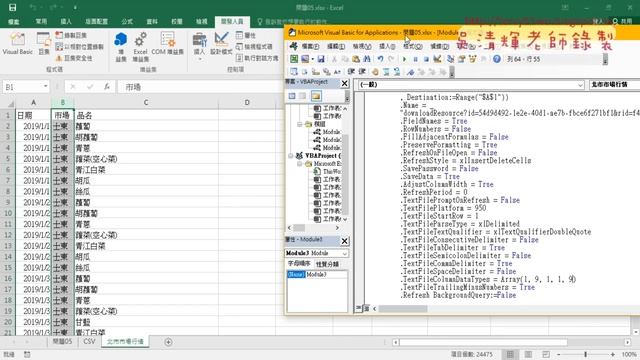Toggle 以相對位置錄製 relative recording
Image resolution: width=640 pixels, height=360 pixels.
click(x=80, y=47)
